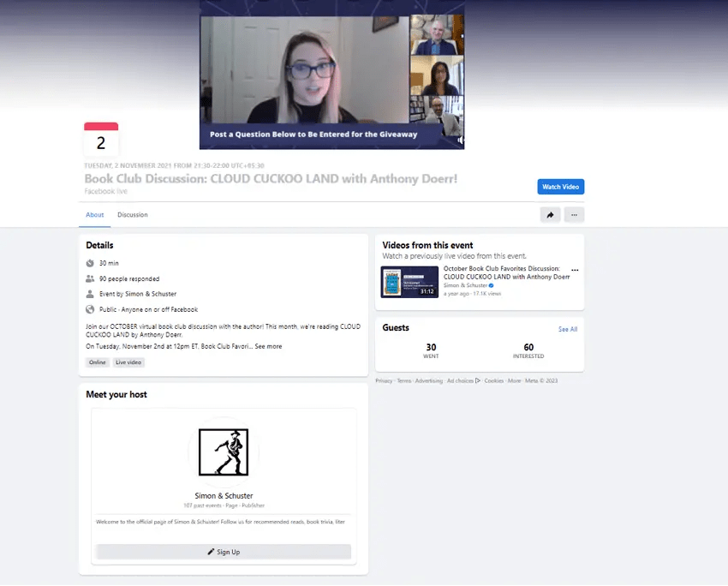The height and width of the screenshot is (586, 728).
Task: Click the Simon & Schuster host logo
Action: pos(223,452)
